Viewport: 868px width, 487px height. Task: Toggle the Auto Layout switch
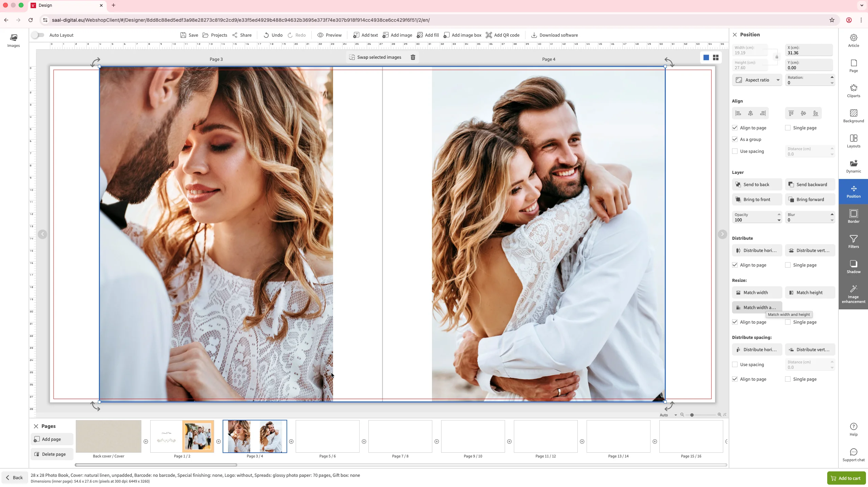[38, 35]
